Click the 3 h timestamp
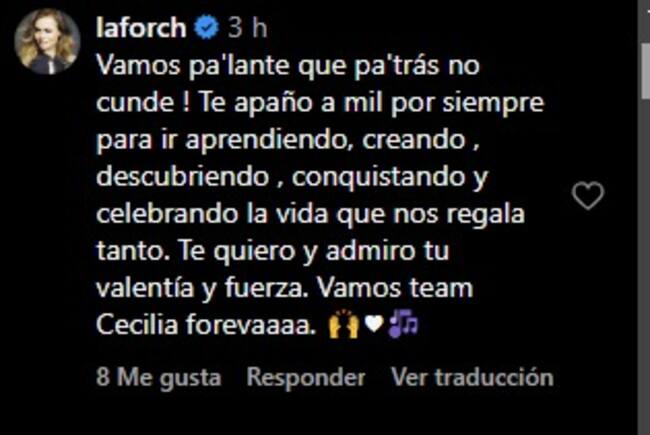 tap(247, 28)
